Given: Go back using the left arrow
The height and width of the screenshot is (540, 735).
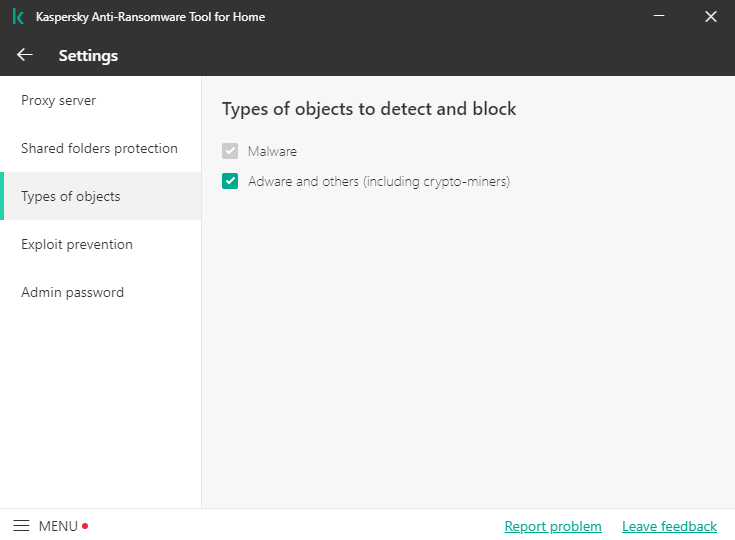Looking at the screenshot, I should (x=25, y=55).
